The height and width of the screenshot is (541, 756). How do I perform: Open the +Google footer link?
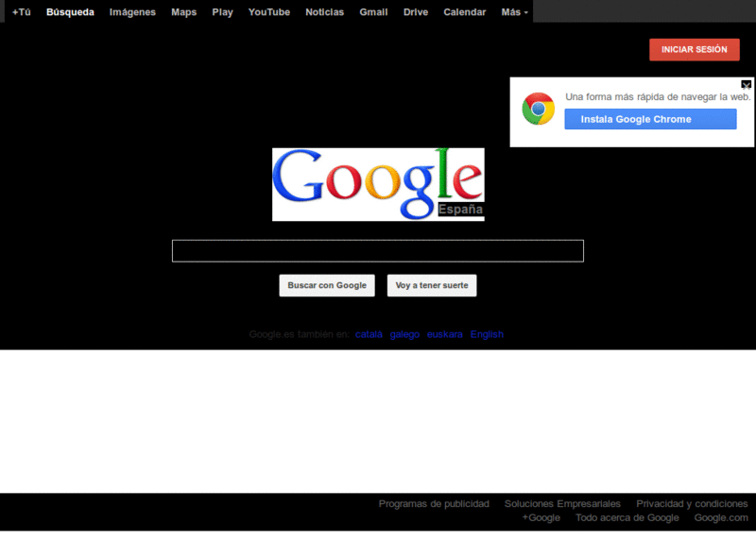tap(541, 518)
